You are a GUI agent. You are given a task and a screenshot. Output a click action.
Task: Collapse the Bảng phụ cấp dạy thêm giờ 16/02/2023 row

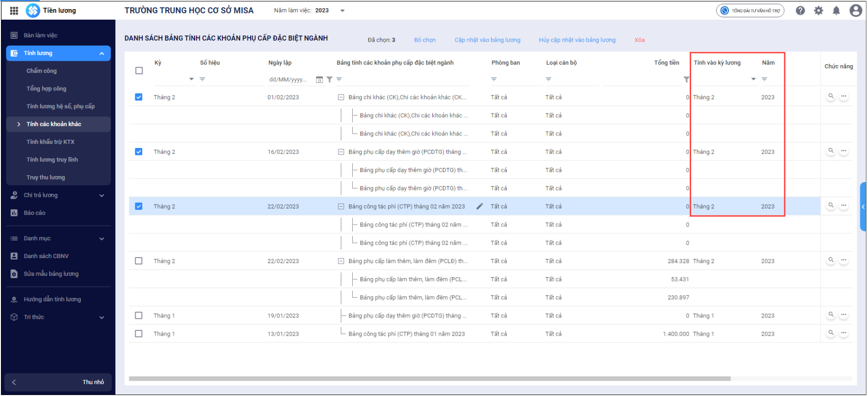(x=341, y=152)
